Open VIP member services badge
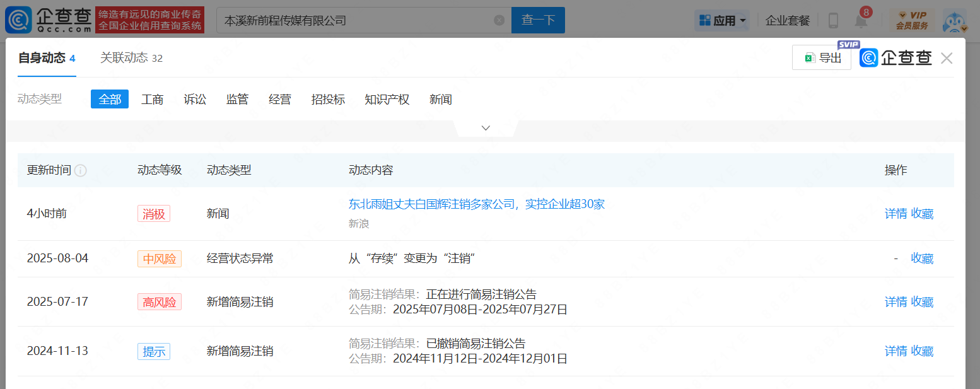The image size is (980, 389). (912, 20)
